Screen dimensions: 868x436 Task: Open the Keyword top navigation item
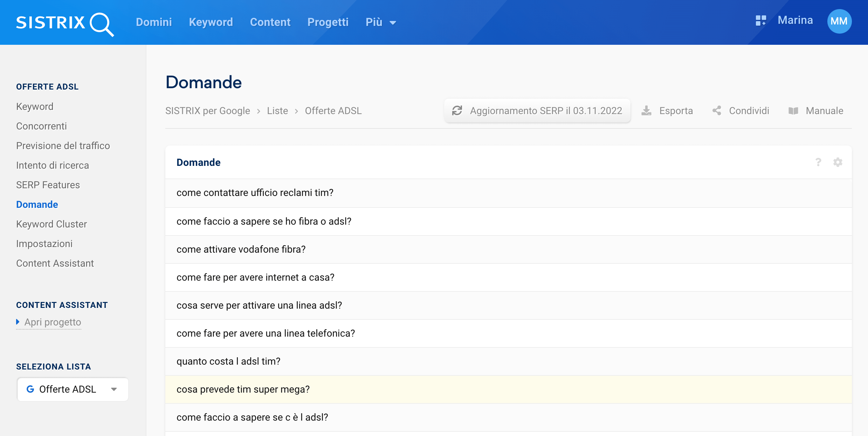211,22
